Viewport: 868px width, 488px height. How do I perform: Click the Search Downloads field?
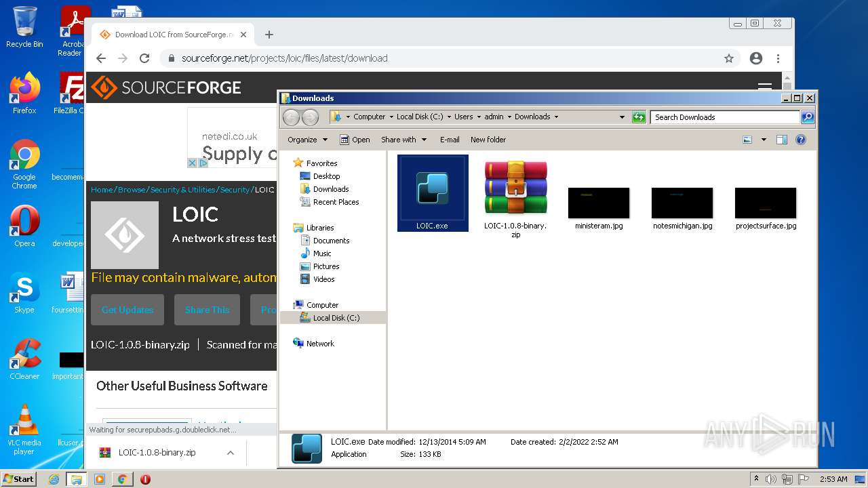click(x=726, y=117)
